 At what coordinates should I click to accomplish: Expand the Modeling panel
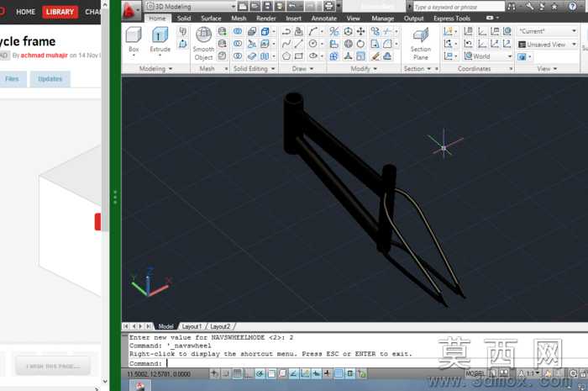[x=155, y=69]
